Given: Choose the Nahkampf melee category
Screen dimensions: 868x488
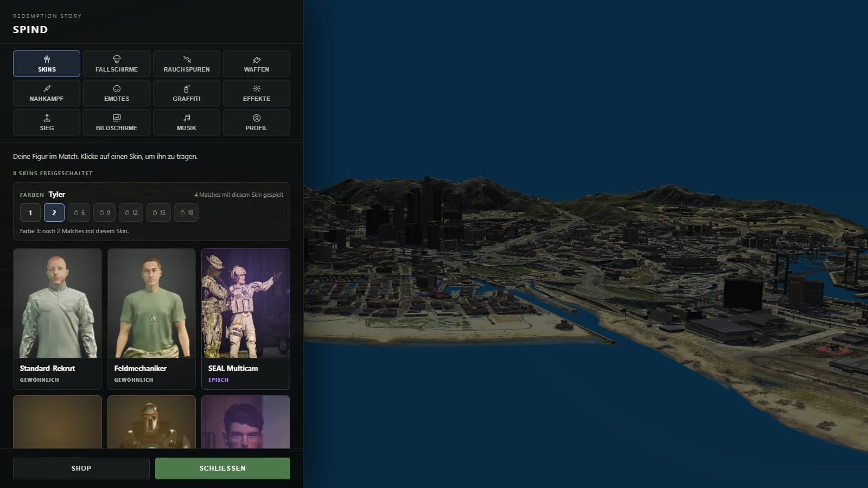Looking at the screenshot, I should pos(47,93).
